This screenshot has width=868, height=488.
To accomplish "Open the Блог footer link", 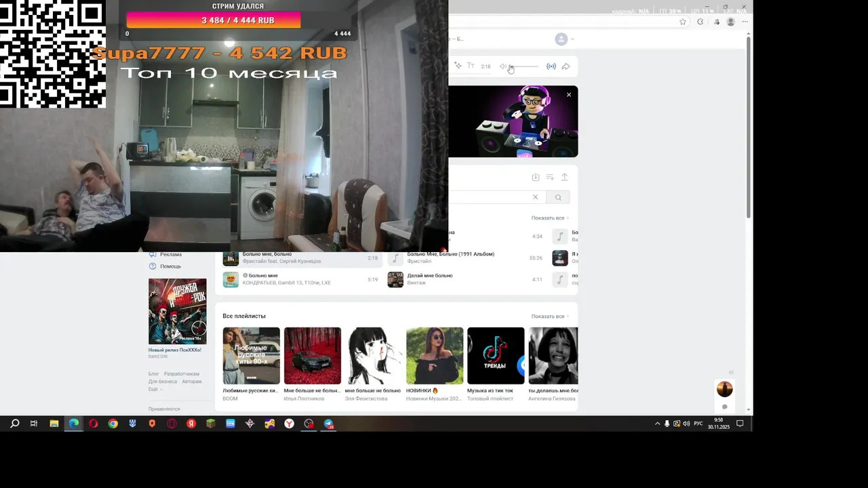I will (x=154, y=374).
